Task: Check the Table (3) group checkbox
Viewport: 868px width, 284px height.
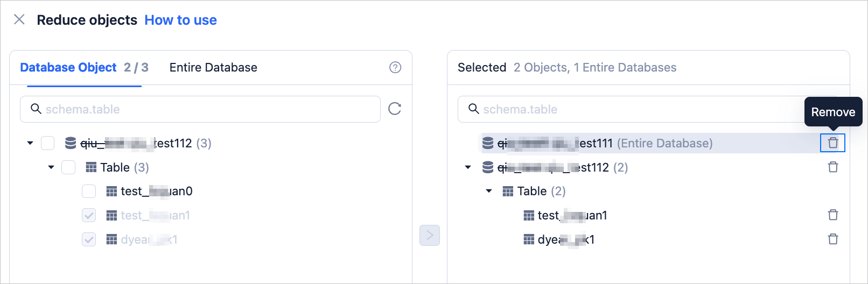Action: 68,167
